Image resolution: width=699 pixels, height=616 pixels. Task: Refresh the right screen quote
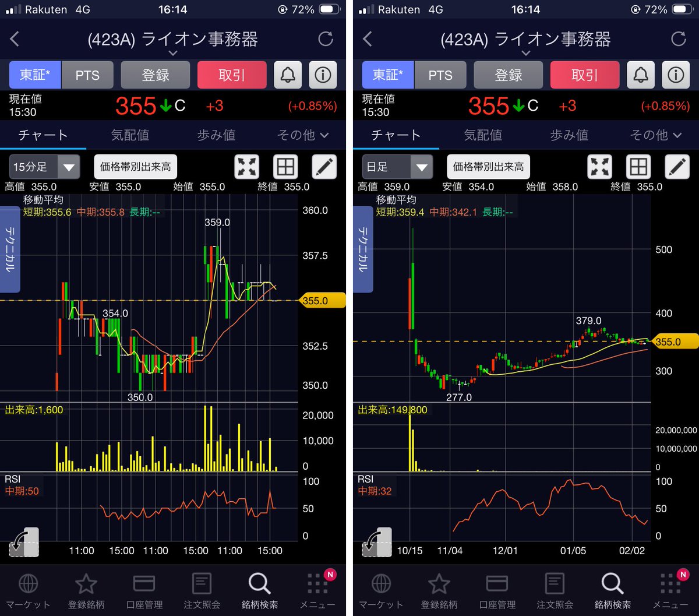pos(679,39)
